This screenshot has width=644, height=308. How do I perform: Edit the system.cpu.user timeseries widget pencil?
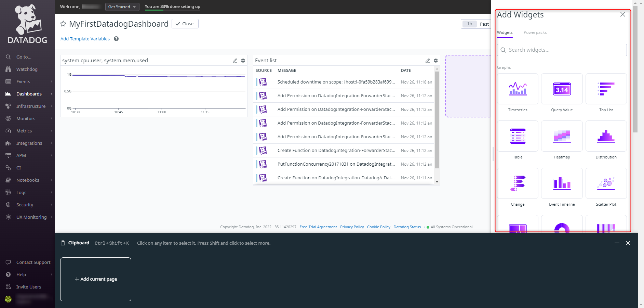click(x=235, y=61)
